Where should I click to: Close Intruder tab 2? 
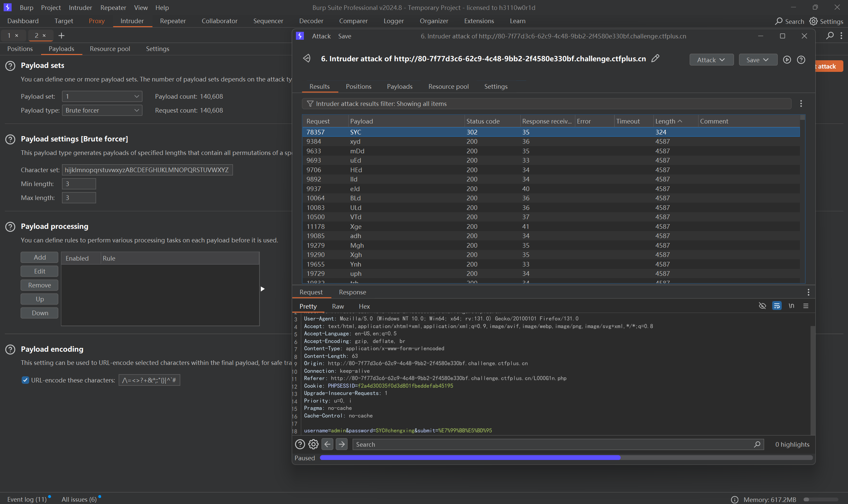click(x=44, y=35)
